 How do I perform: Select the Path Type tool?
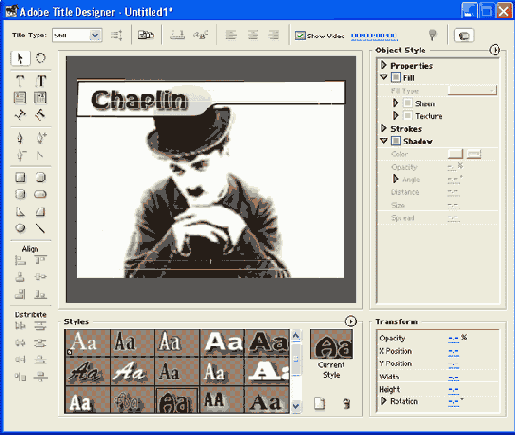20,115
